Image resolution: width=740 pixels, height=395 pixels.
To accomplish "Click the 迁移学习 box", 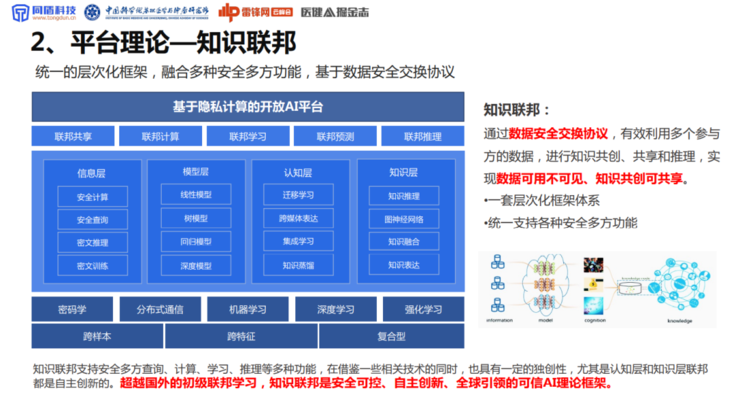I will click(298, 194).
